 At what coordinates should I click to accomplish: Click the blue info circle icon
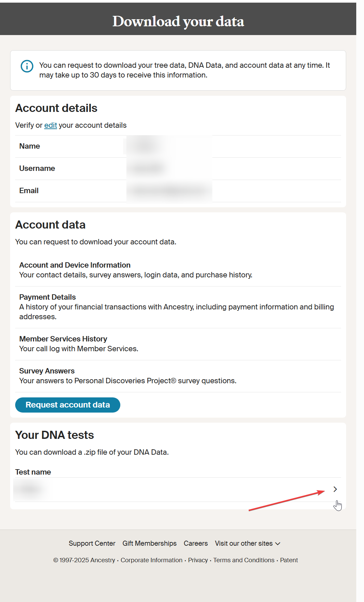click(x=27, y=66)
